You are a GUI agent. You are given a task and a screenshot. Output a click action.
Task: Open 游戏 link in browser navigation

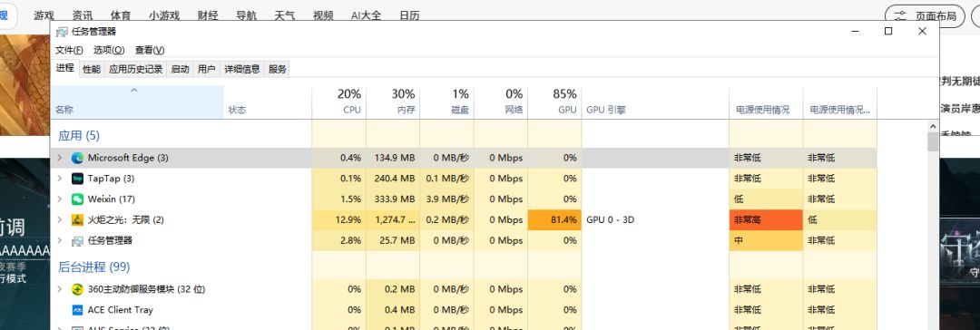point(44,15)
